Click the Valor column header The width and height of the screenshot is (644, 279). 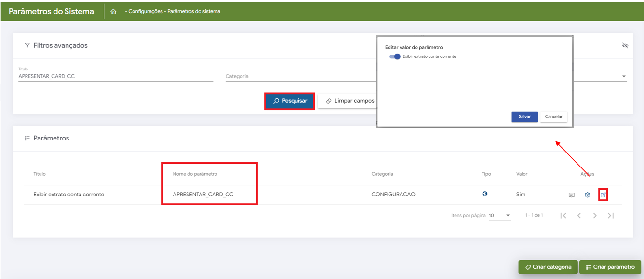(x=522, y=174)
